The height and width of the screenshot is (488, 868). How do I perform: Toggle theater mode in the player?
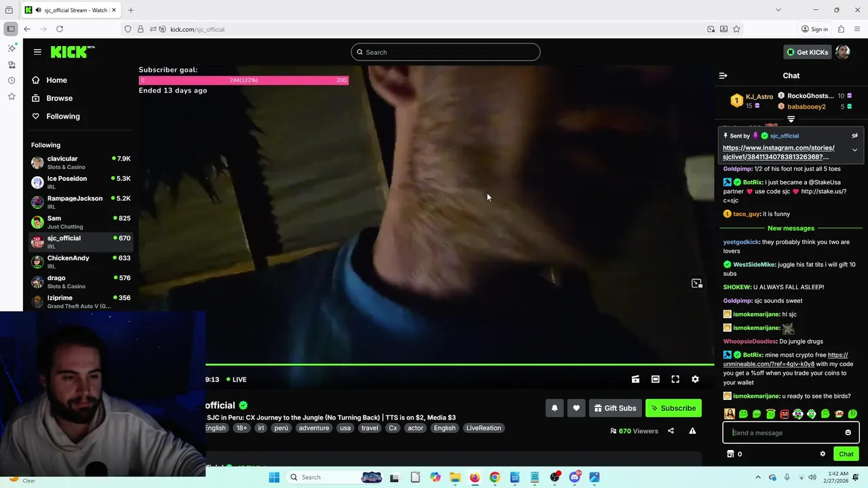pyautogui.click(x=655, y=380)
